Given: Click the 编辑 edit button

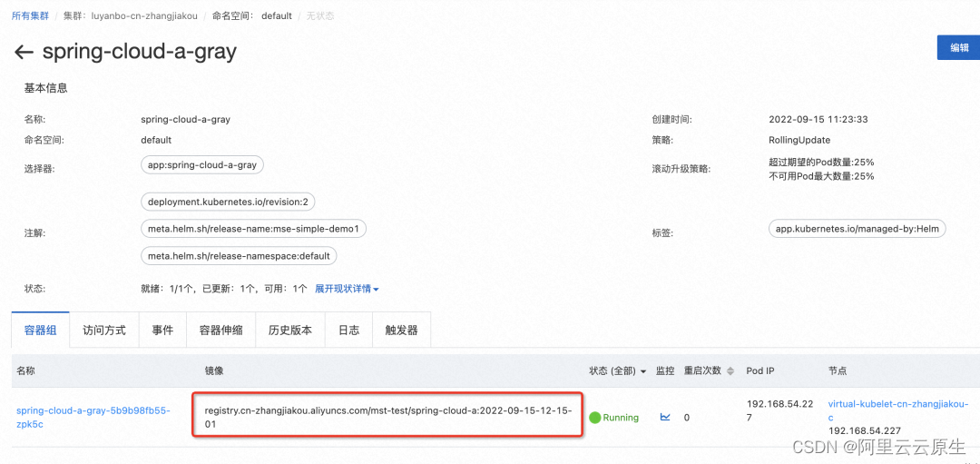Looking at the screenshot, I should 959,47.
